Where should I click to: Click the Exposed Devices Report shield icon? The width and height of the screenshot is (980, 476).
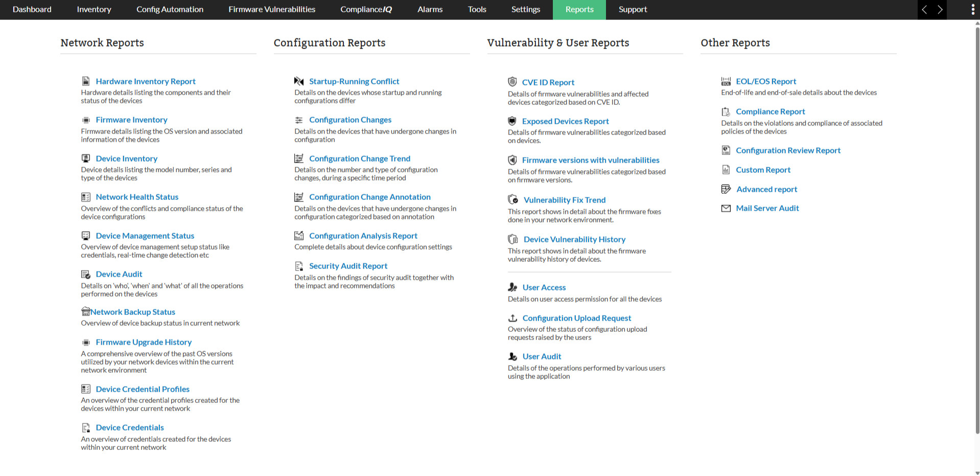point(512,121)
